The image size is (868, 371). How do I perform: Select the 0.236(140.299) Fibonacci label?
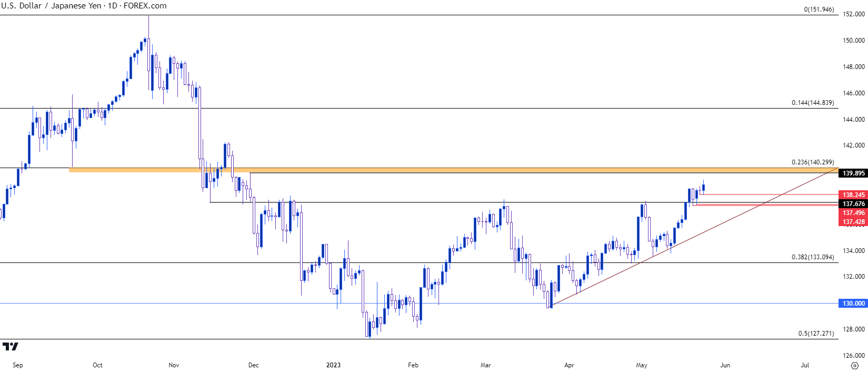click(813, 162)
